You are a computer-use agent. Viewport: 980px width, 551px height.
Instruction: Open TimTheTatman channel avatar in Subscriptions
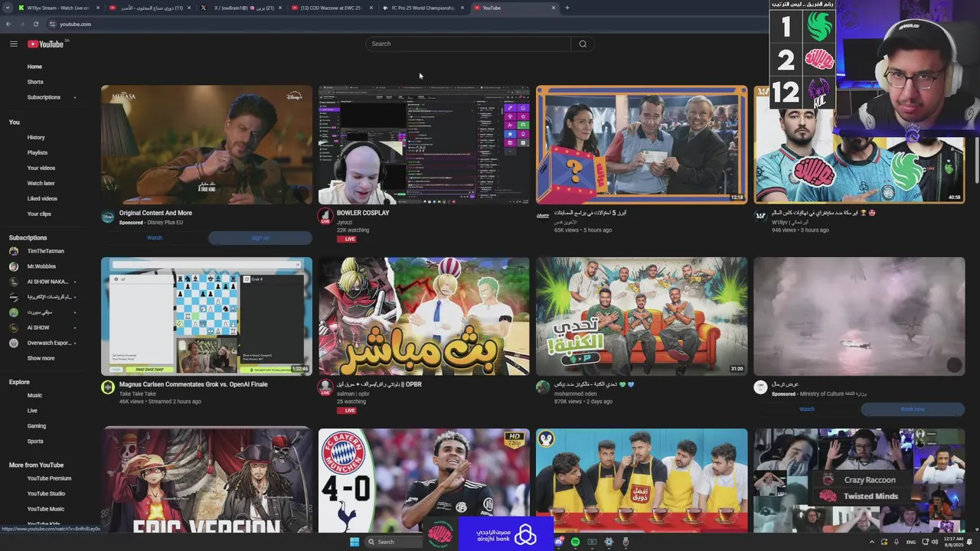point(14,251)
